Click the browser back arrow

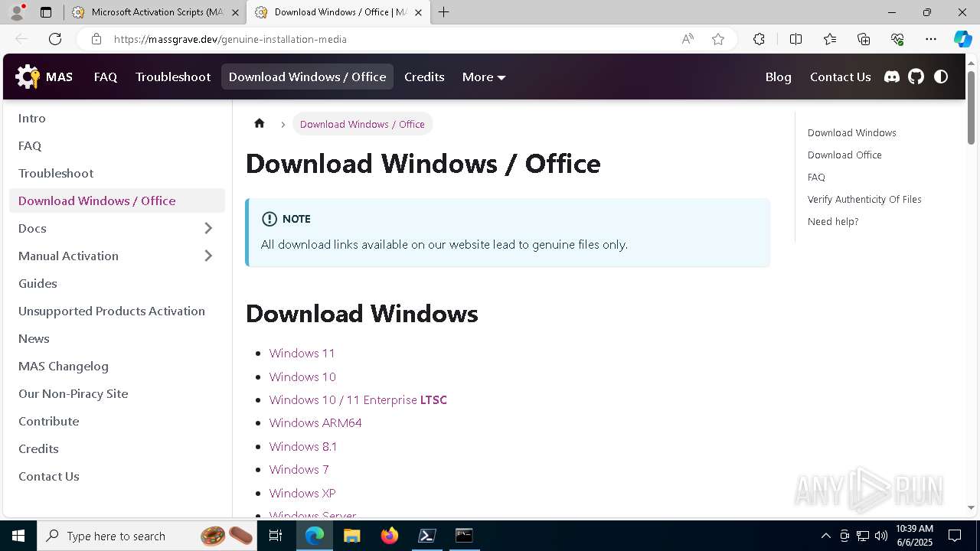tap(21, 39)
